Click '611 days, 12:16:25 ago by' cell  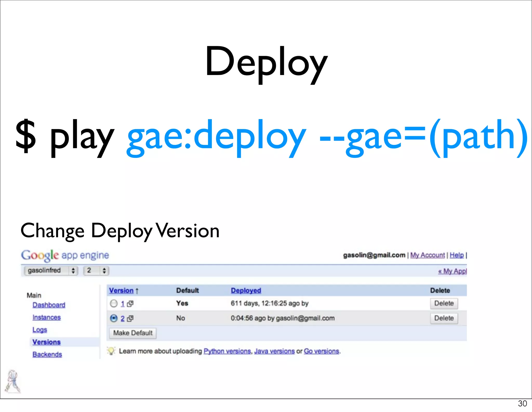pos(270,303)
